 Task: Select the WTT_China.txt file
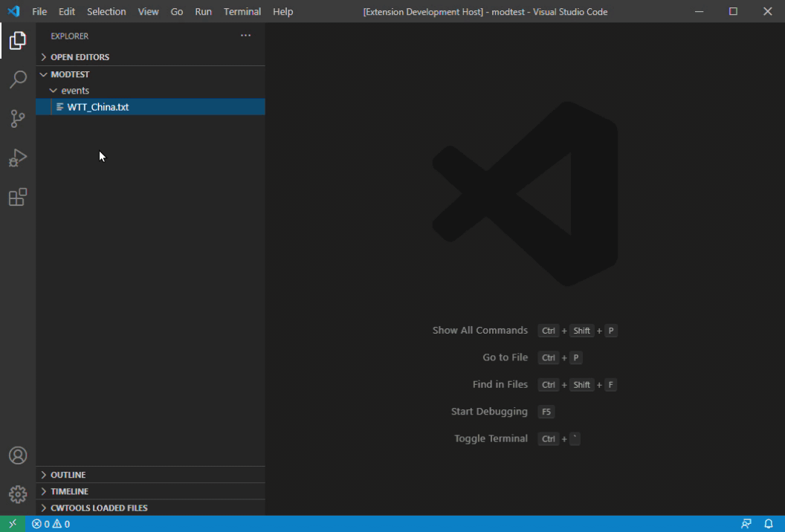[150, 106]
